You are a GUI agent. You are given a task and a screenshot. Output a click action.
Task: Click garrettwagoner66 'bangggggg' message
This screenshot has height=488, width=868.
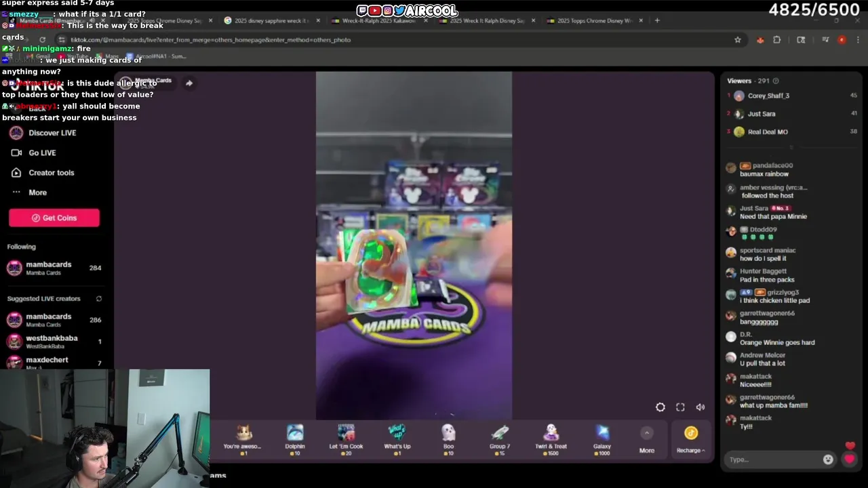pyautogui.click(x=759, y=322)
